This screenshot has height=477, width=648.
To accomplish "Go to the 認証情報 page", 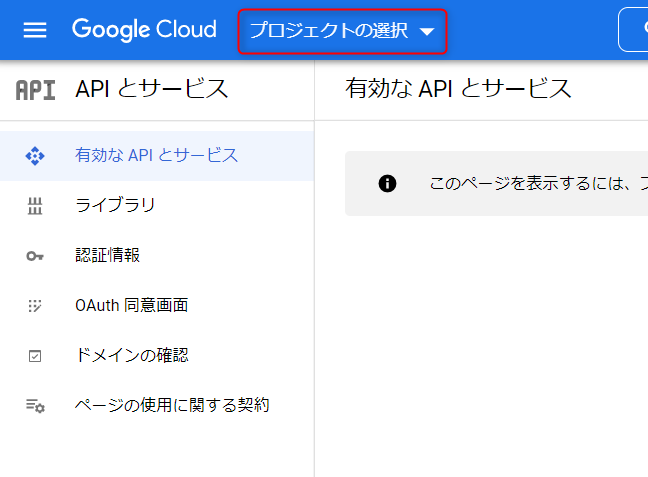I will point(107,256).
